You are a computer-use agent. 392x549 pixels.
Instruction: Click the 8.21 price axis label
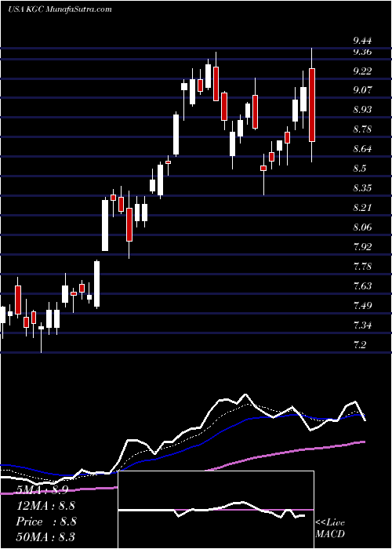pos(362,209)
